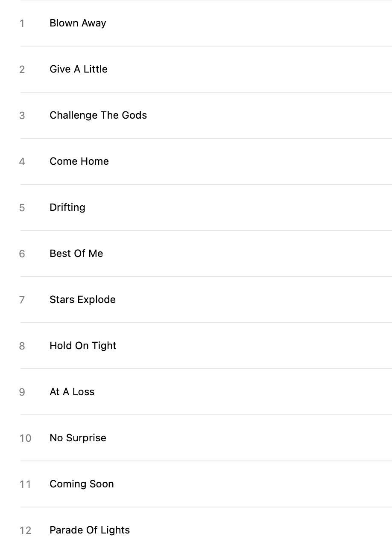Click track number 1
Image resolution: width=392 pixels, height=548 pixels.
coord(22,23)
